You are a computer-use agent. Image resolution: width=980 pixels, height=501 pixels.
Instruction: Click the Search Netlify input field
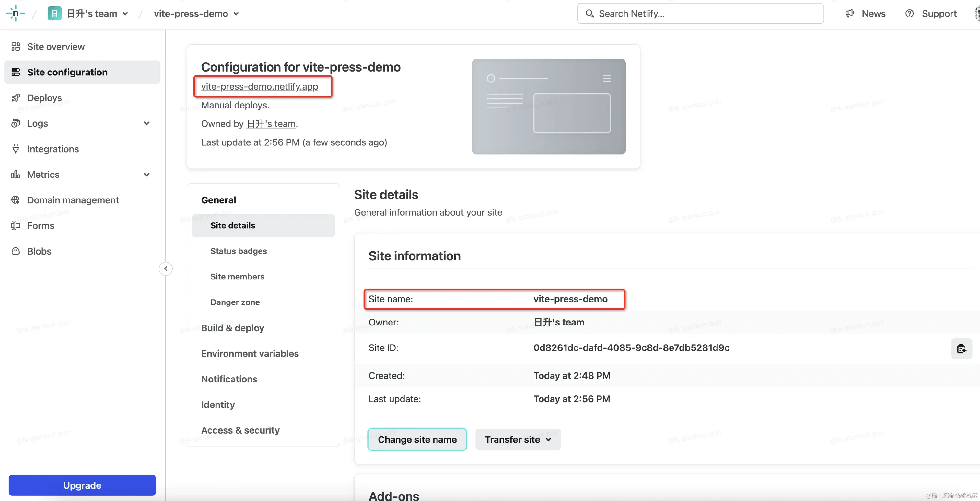(700, 14)
